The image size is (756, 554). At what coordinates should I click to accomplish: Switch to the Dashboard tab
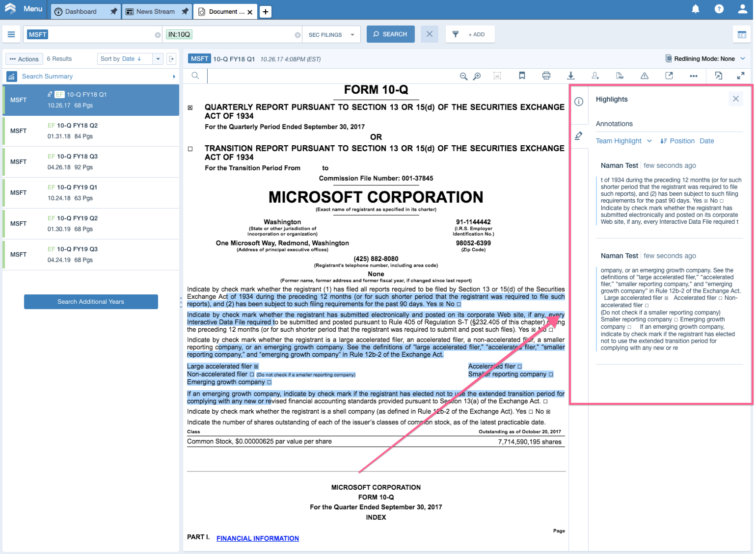pyautogui.click(x=81, y=12)
